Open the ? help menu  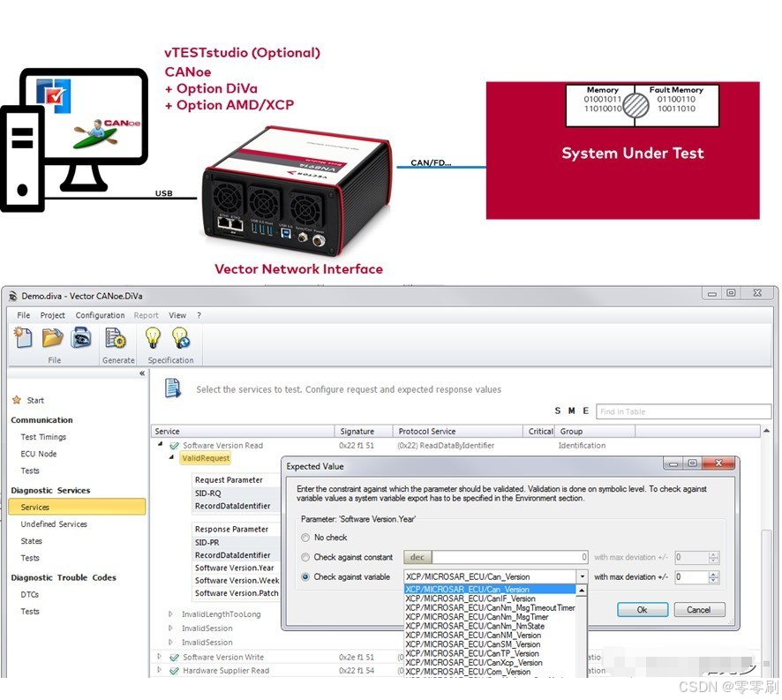click(199, 315)
